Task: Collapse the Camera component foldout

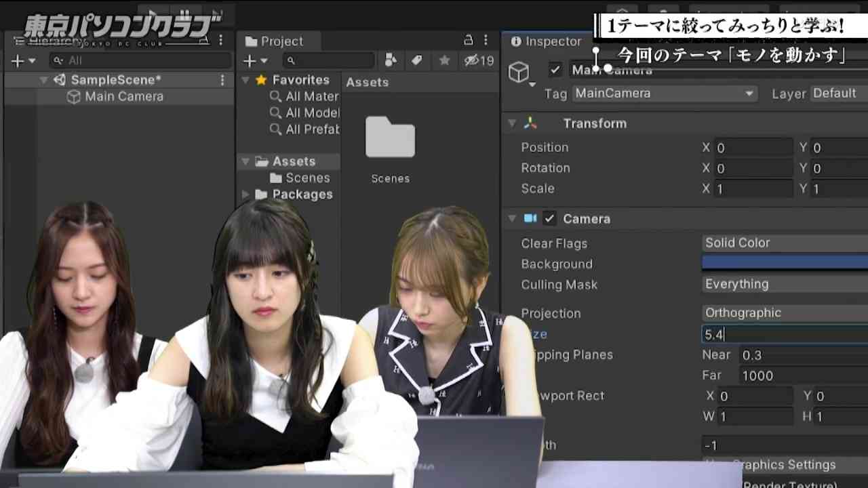Action: tap(512, 219)
